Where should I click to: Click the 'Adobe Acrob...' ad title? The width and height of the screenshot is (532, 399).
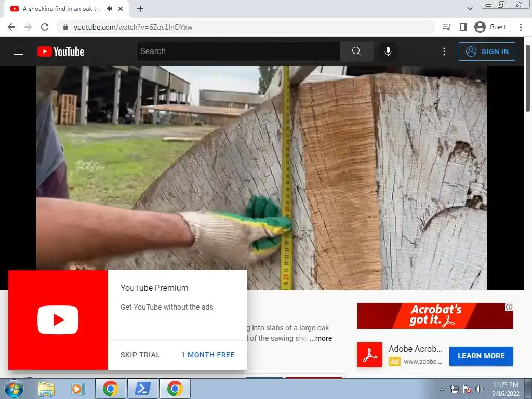tap(415, 349)
